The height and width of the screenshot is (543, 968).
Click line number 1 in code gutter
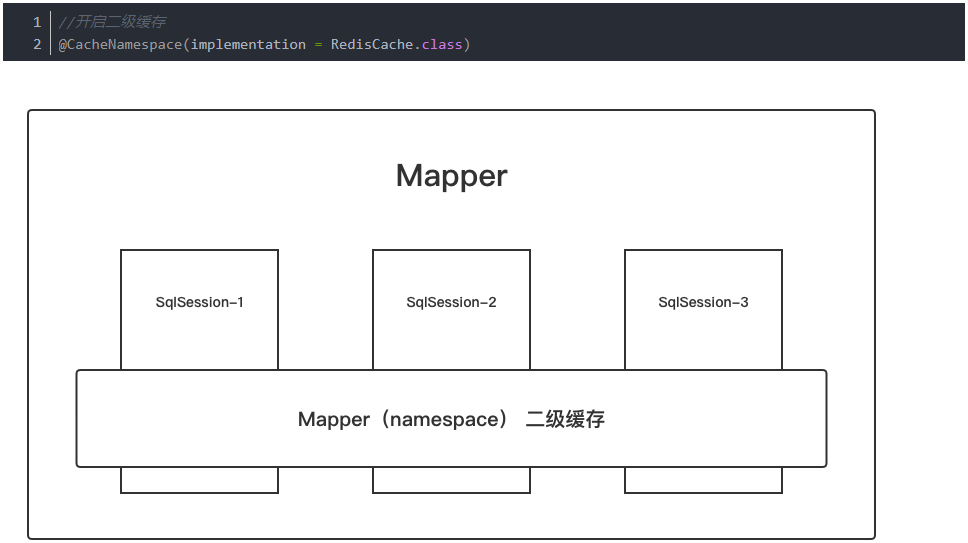tap(37, 22)
